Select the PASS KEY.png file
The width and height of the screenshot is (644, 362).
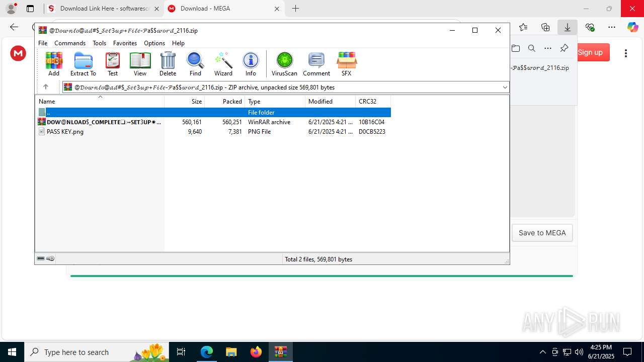tap(213, 132)
